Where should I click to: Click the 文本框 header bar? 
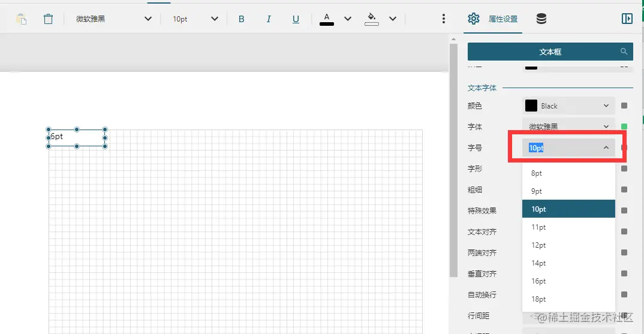point(550,52)
